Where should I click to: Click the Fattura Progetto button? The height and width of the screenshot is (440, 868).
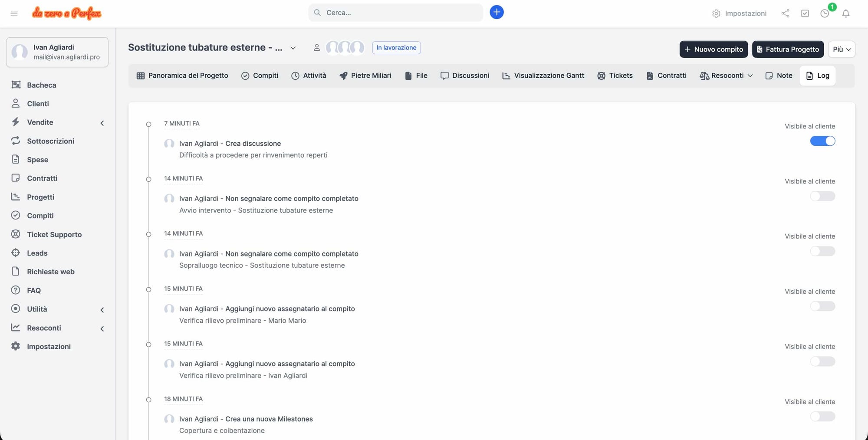point(787,49)
